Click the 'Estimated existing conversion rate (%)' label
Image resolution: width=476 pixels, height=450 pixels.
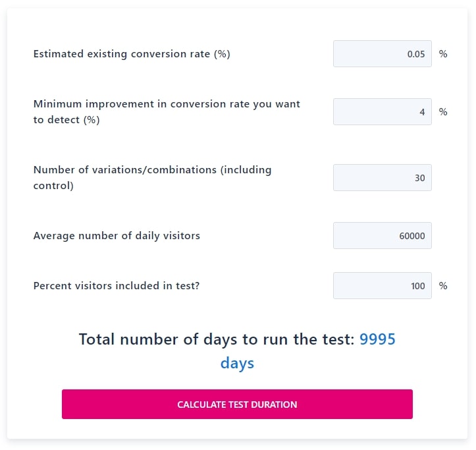click(x=132, y=54)
